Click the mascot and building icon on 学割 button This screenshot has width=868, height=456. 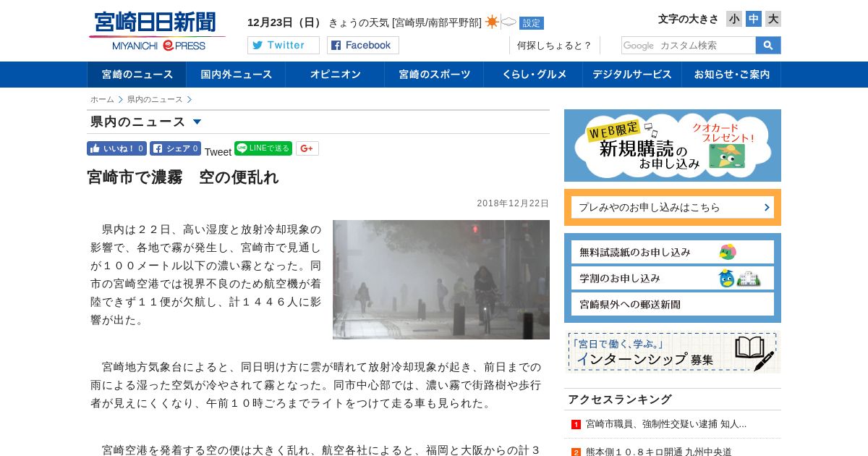click(739, 278)
